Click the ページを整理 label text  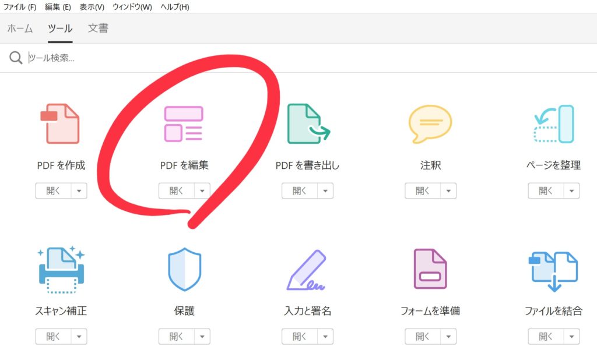(554, 165)
